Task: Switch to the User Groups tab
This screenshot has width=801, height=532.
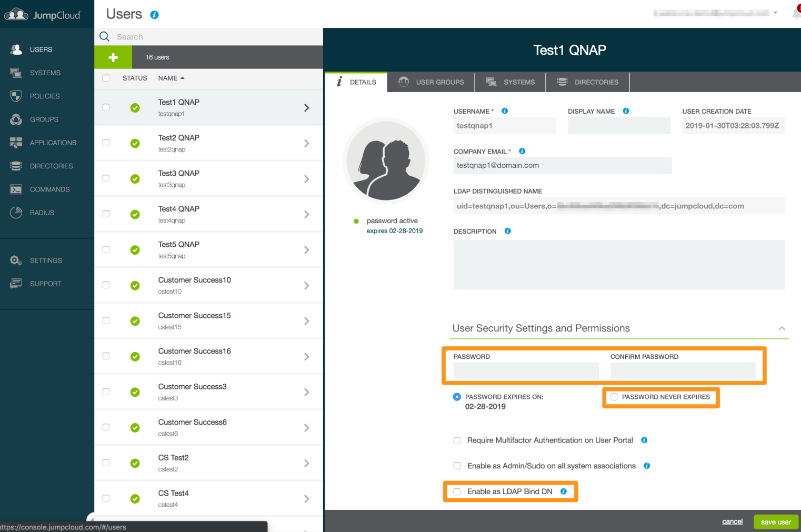Action: (431, 82)
